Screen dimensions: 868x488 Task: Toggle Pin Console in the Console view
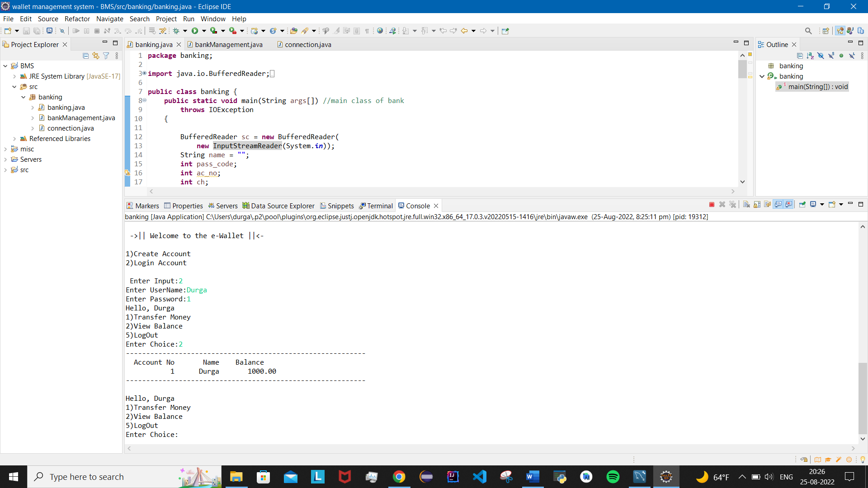point(802,205)
